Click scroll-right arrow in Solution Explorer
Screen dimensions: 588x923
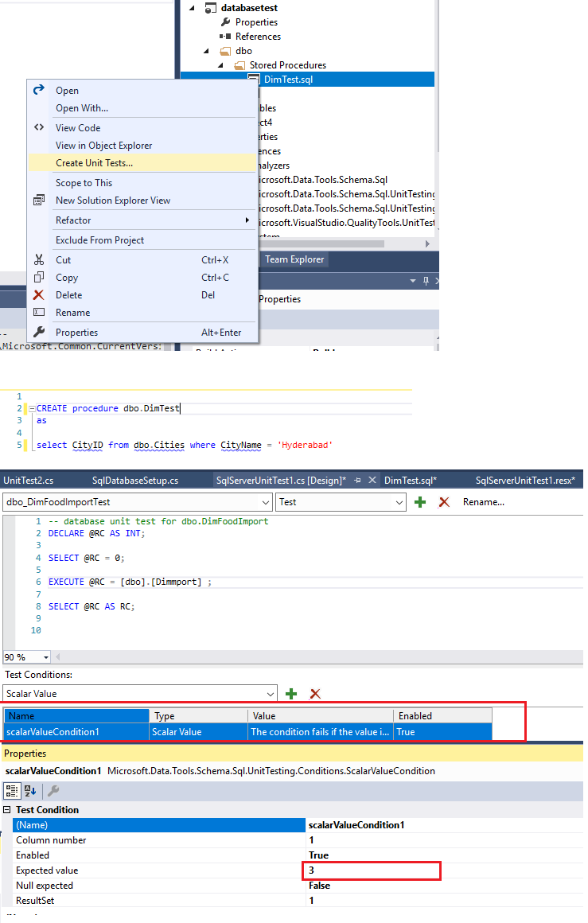tap(427, 243)
